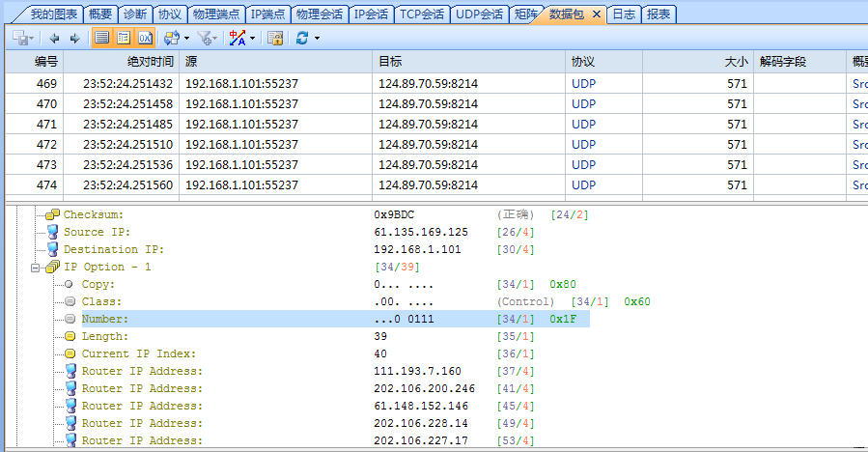The width and height of the screenshot is (868, 452).
Task: Switch to the 诊断 tab
Action: 135,14
